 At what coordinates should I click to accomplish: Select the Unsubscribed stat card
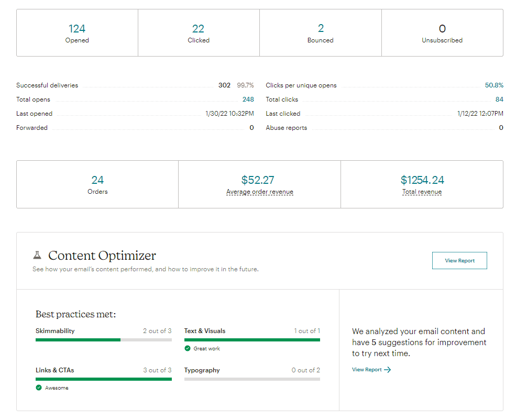442,32
